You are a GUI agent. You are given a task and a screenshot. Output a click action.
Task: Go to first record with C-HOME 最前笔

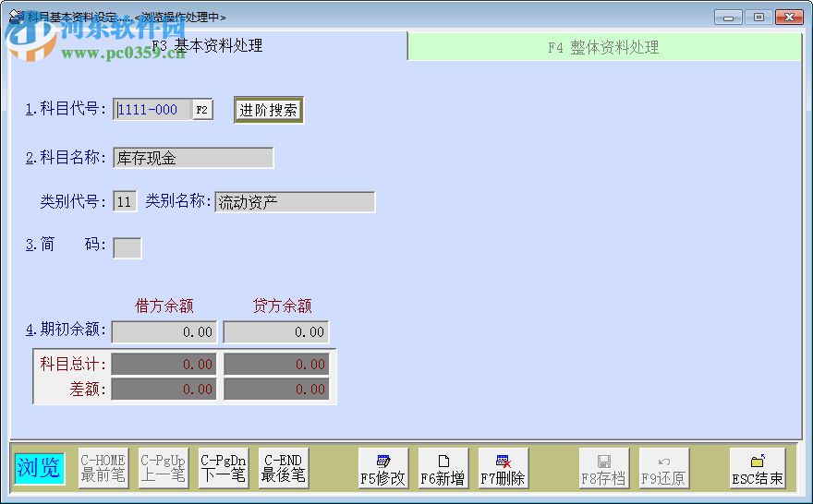pos(103,468)
